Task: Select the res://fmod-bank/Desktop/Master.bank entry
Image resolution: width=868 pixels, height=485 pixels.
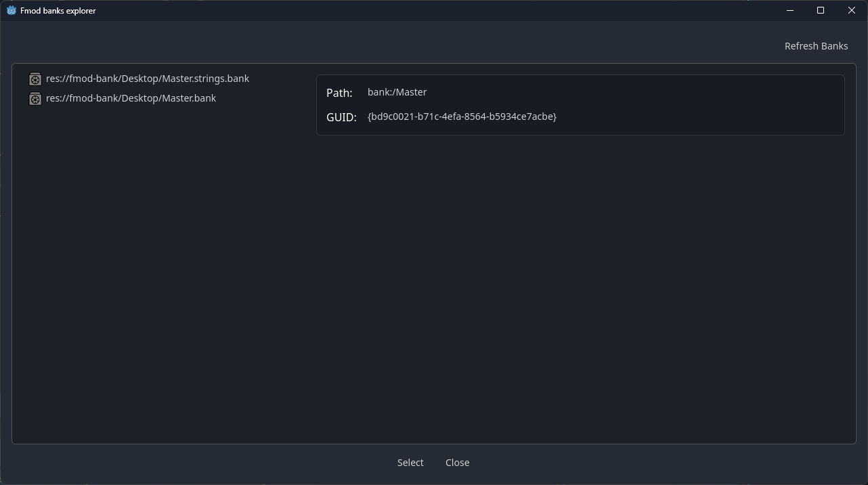Action: [x=131, y=98]
